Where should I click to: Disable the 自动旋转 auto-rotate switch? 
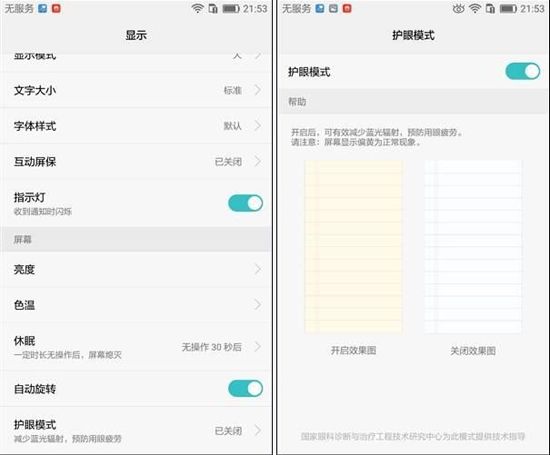click(x=246, y=388)
